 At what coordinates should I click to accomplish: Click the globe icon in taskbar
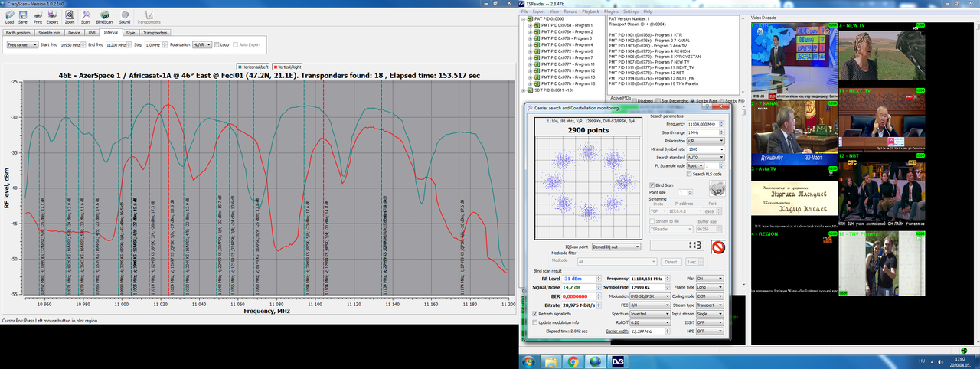click(x=595, y=361)
